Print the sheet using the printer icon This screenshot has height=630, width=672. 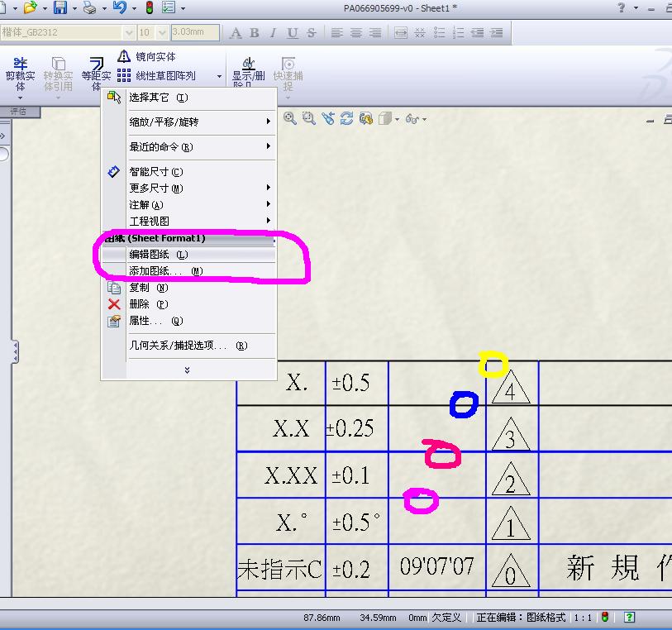pyautogui.click(x=89, y=7)
